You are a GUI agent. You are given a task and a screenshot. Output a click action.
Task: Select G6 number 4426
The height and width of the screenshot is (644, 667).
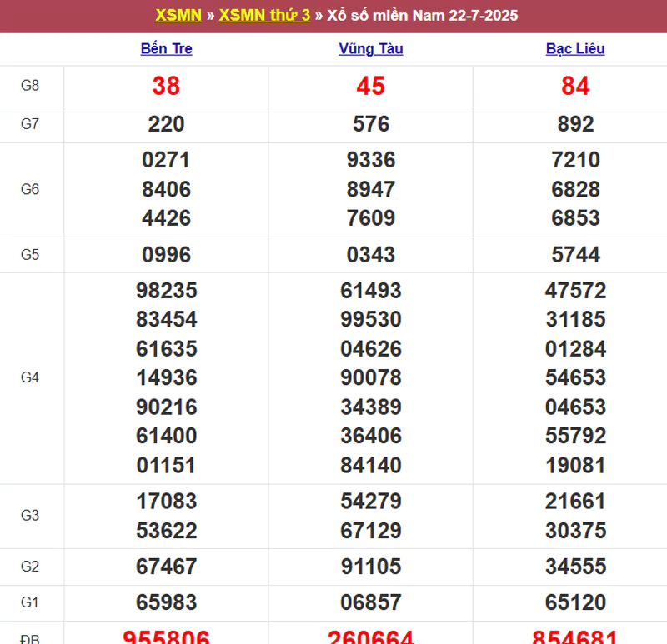166,218
